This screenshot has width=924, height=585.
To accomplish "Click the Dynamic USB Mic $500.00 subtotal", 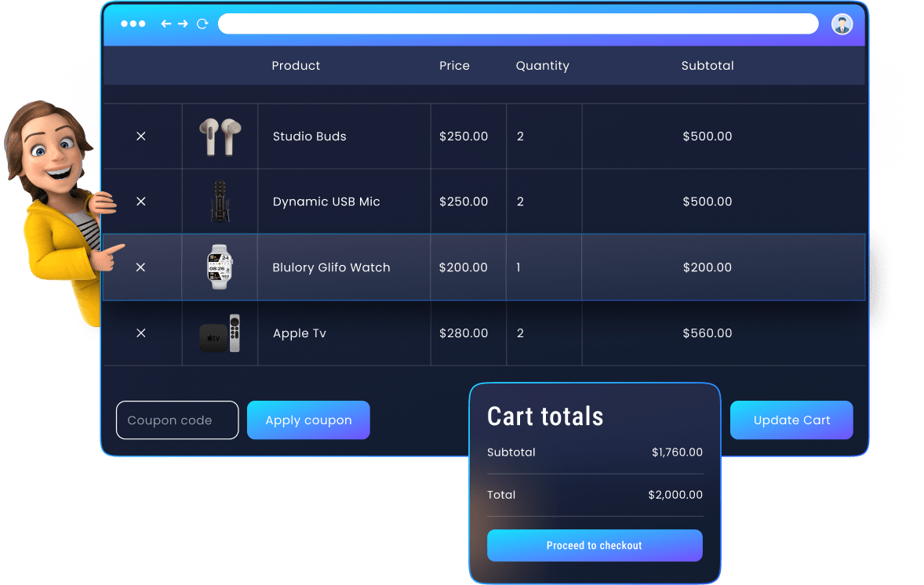I will (708, 202).
